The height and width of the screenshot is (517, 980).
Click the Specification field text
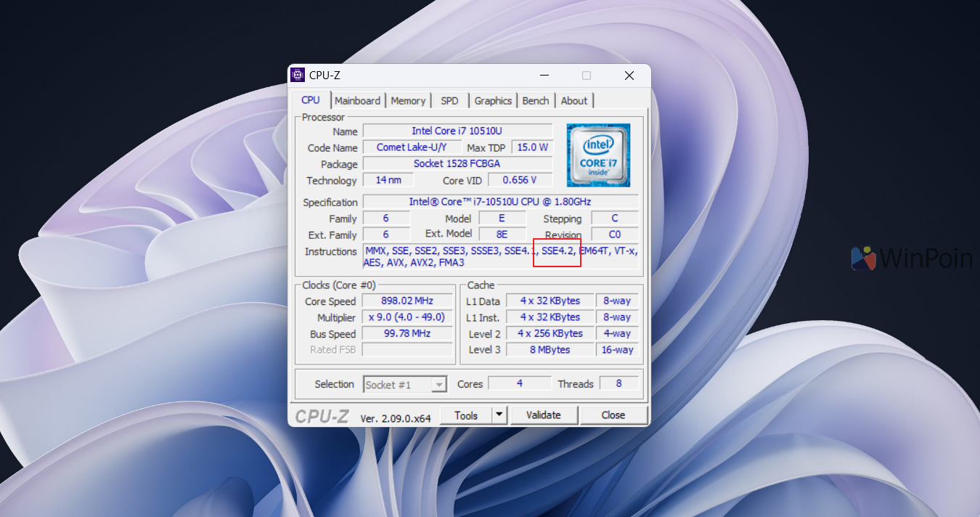500,202
